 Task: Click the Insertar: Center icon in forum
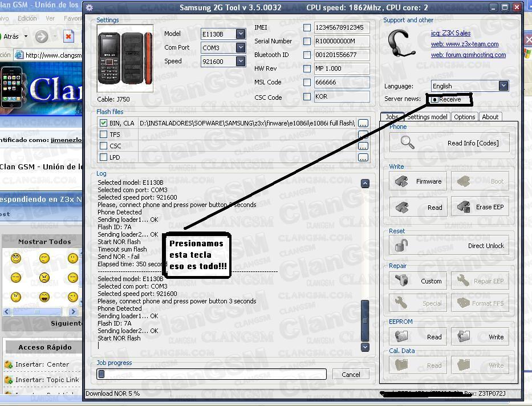pos(8,364)
